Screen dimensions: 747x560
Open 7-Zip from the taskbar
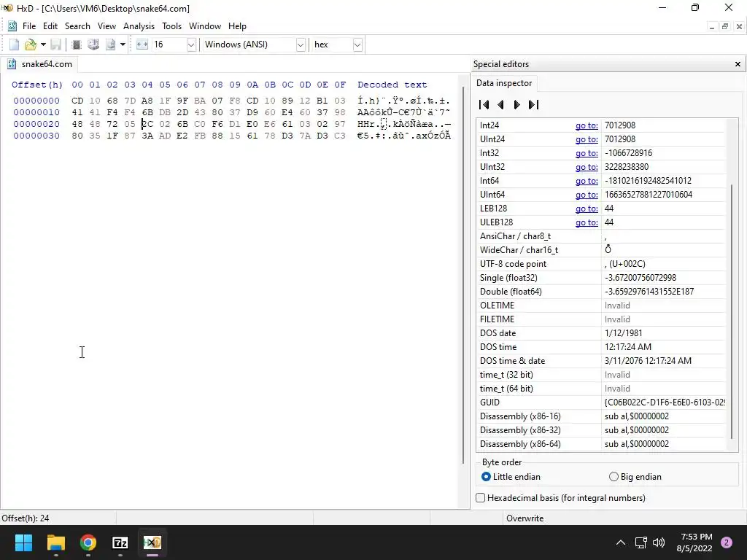pos(120,542)
